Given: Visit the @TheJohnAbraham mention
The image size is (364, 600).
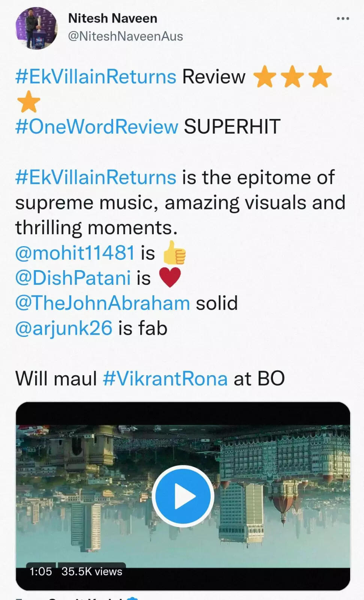Looking at the screenshot, I should [102, 303].
